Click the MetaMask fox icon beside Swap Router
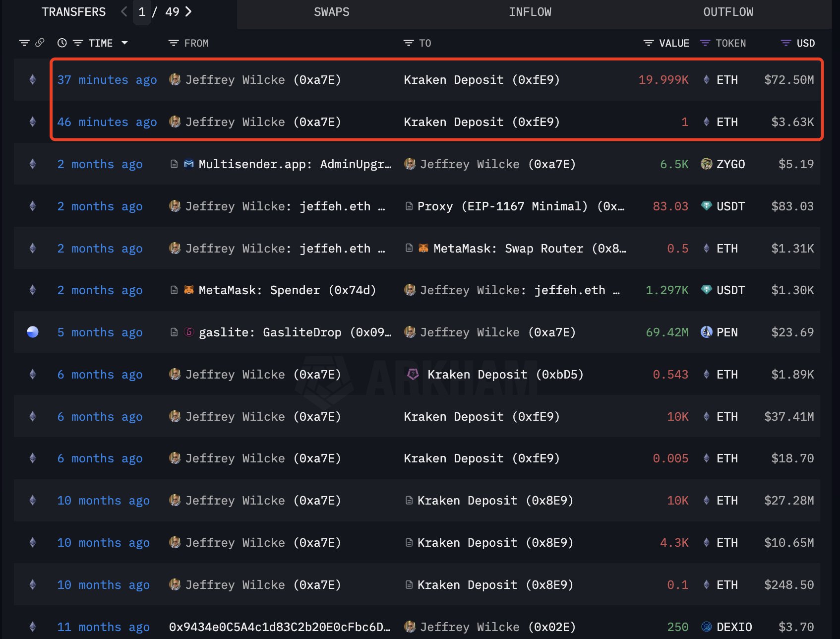The height and width of the screenshot is (639, 840). (x=423, y=248)
